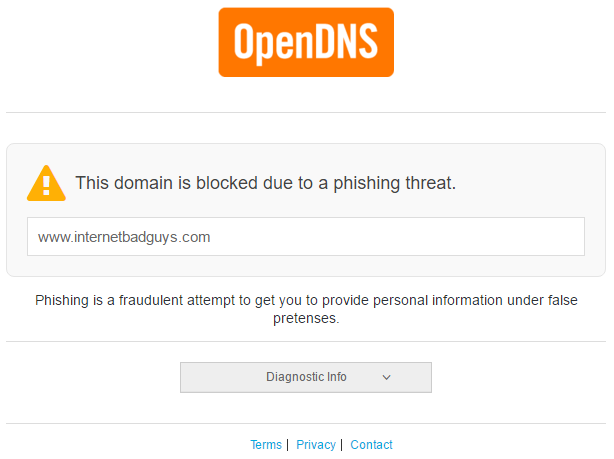
Task: Open the Terms link
Action: (266, 445)
